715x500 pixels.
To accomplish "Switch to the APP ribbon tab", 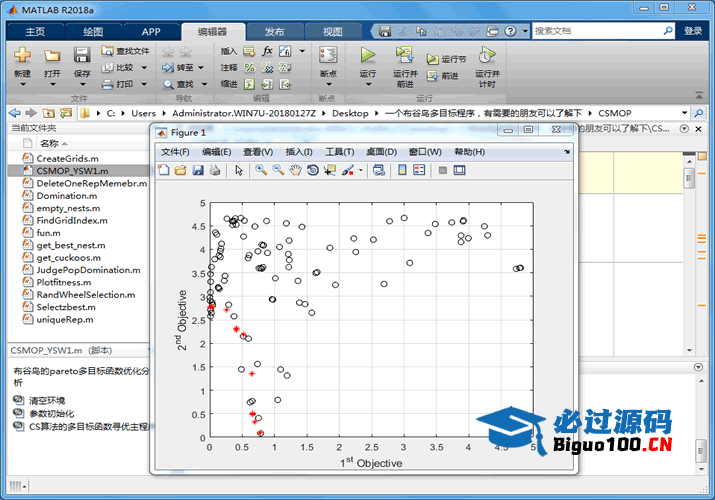I will 151,31.
